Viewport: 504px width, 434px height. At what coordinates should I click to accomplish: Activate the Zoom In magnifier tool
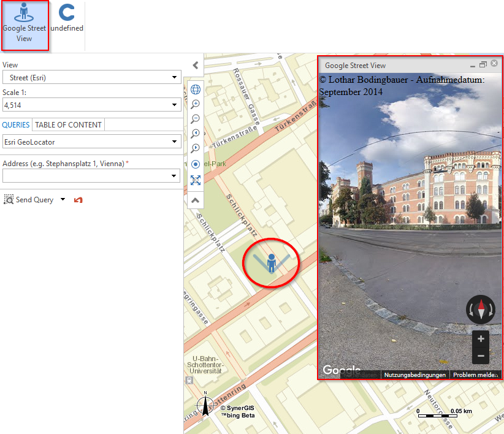(195, 104)
